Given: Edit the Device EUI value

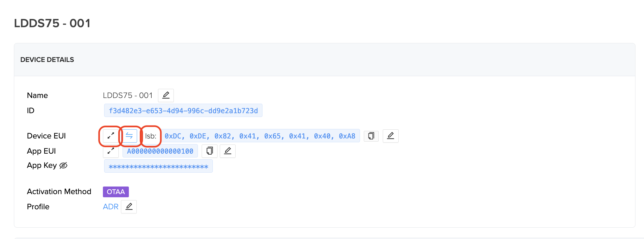Looking at the screenshot, I should point(390,136).
